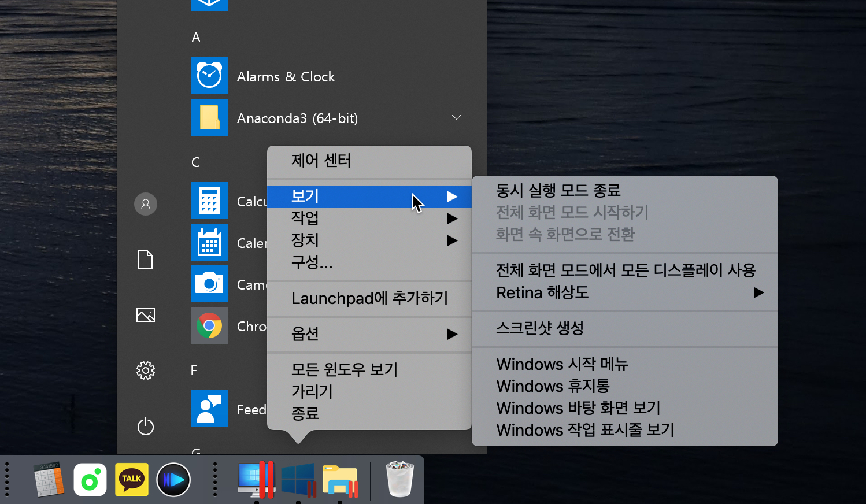Open the Calendar tile icon

coord(209,242)
